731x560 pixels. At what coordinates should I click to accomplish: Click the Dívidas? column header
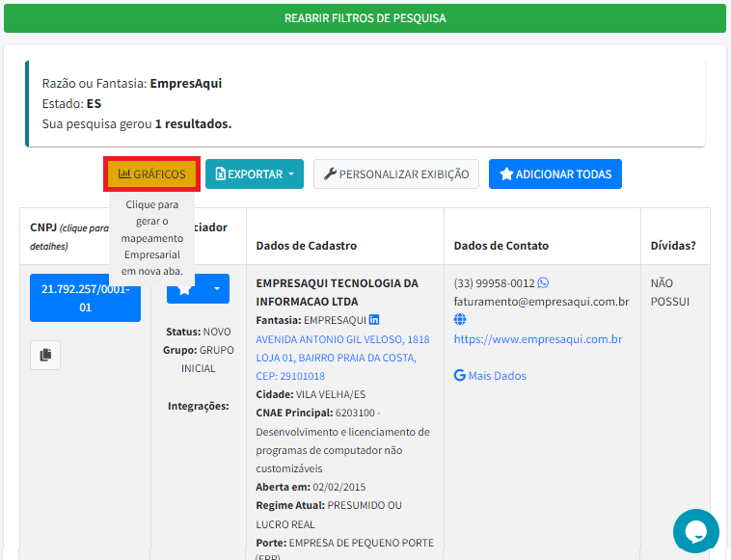673,246
